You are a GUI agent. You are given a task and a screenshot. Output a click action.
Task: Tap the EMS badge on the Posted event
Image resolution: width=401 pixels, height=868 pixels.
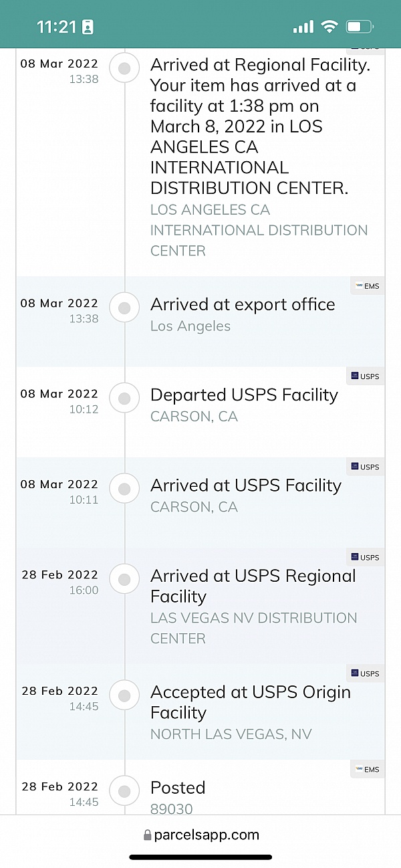click(x=368, y=770)
